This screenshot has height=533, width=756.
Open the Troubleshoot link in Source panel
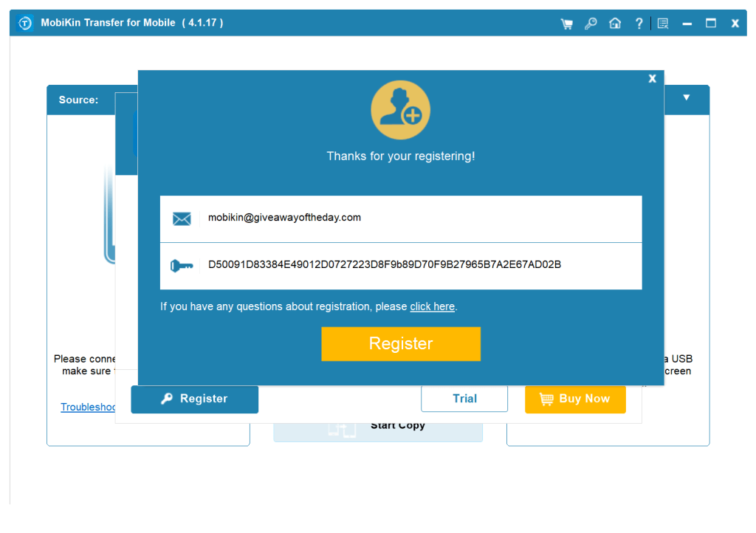coord(89,408)
